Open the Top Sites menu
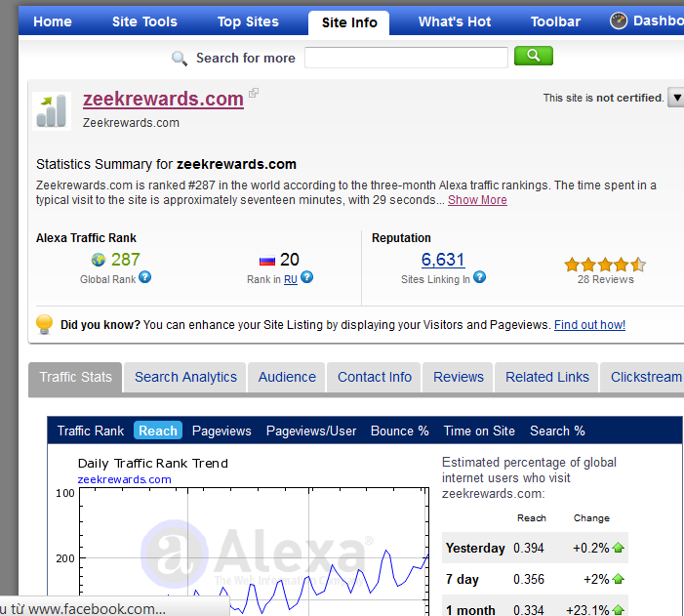This screenshot has height=616, width=684. [x=248, y=21]
